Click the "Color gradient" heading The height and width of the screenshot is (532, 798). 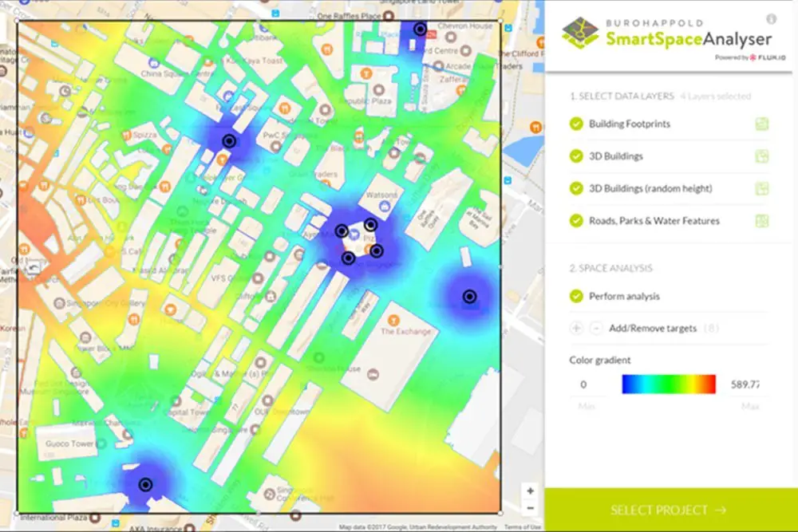599,360
